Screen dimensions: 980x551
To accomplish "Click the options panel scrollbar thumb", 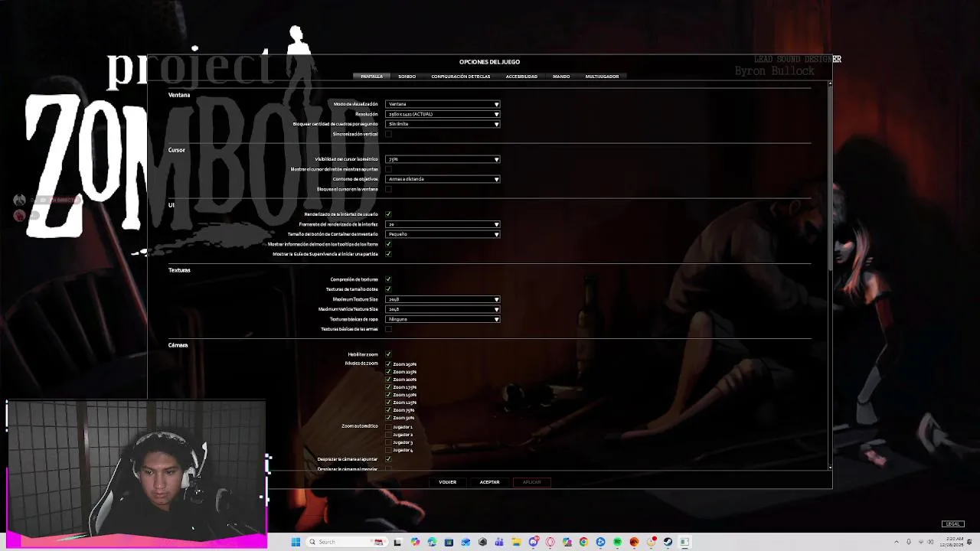I will pos(831,178).
